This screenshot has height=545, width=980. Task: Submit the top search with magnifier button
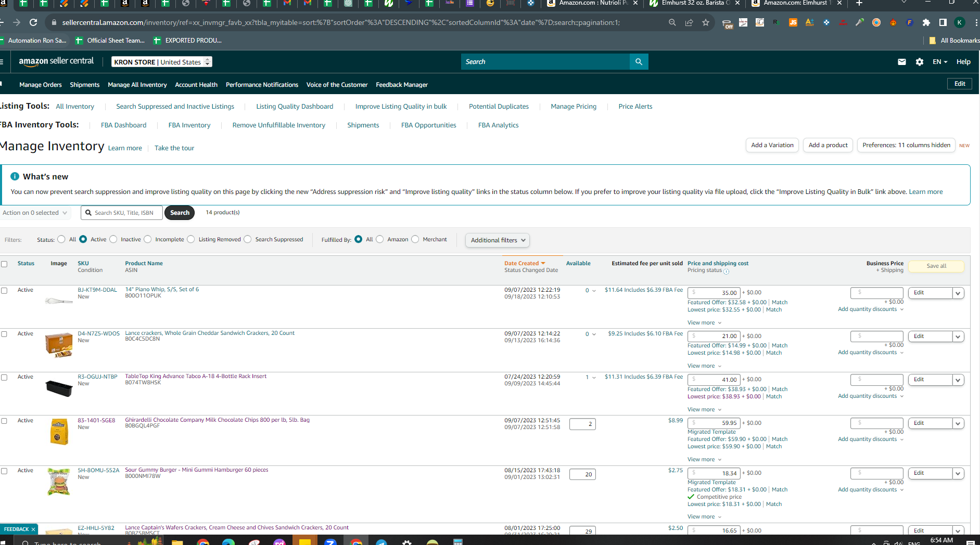coord(639,61)
